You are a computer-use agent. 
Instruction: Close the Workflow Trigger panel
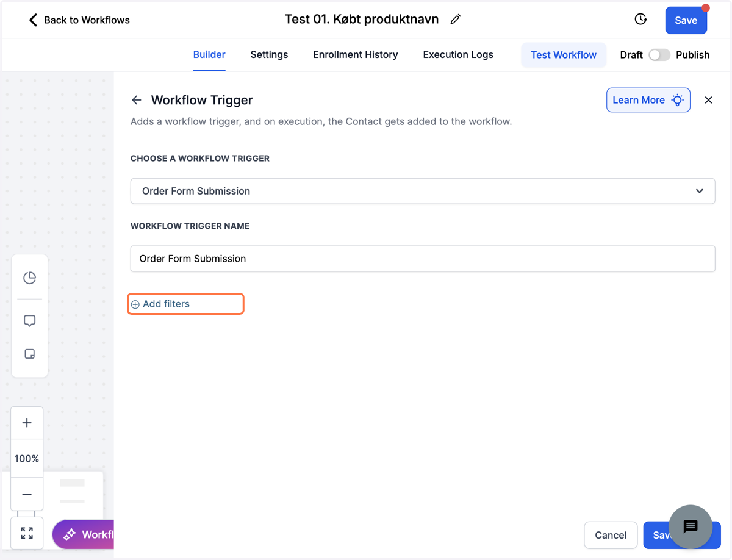pyautogui.click(x=708, y=100)
